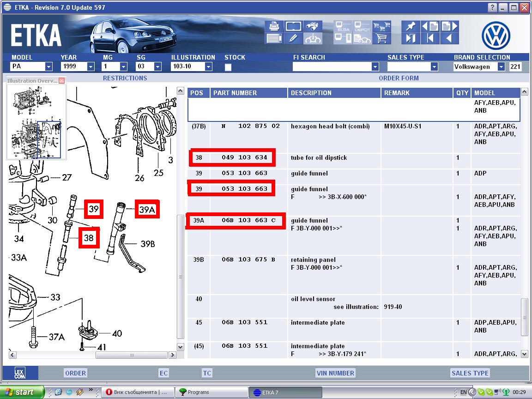
Task: Expand the BRAND SELECTION dropdown
Action: tap(501, 66)
